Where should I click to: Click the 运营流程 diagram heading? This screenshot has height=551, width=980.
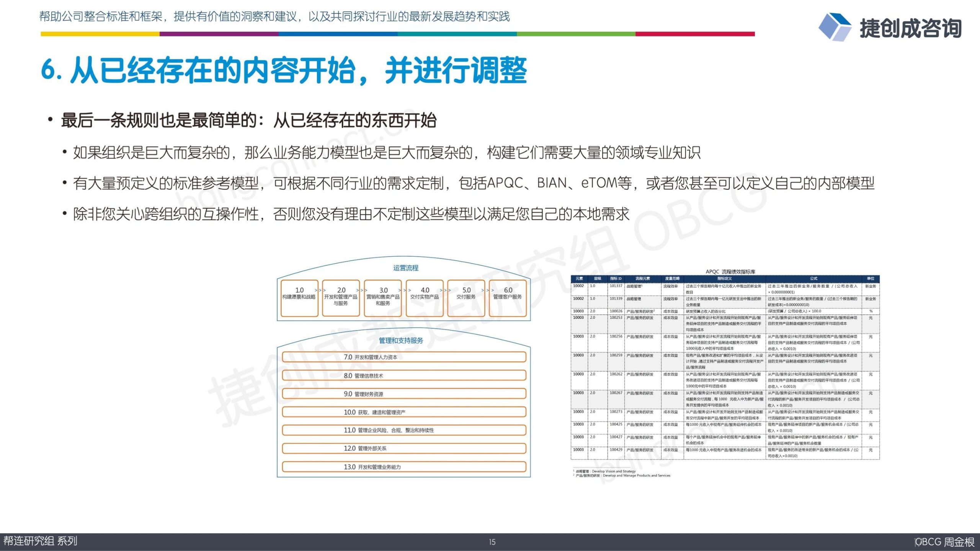pyautogui.click(x=406, y=268)
